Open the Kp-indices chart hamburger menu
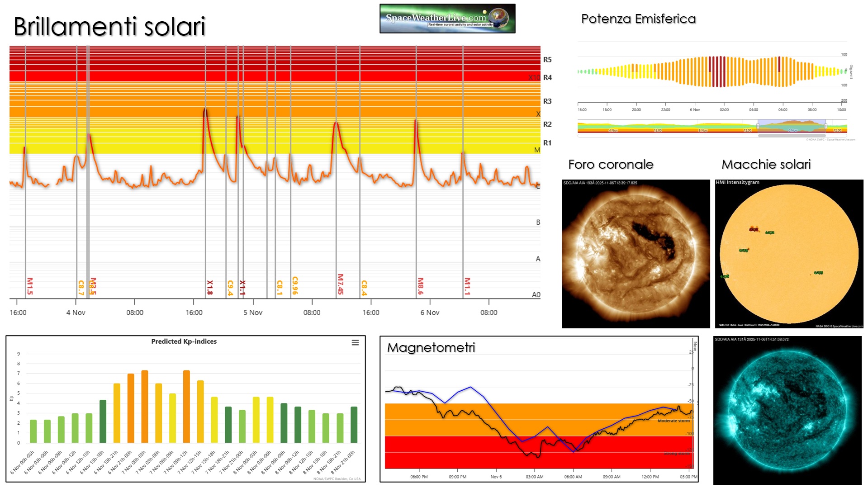This screenshot has height=488, width=868. 355,343
